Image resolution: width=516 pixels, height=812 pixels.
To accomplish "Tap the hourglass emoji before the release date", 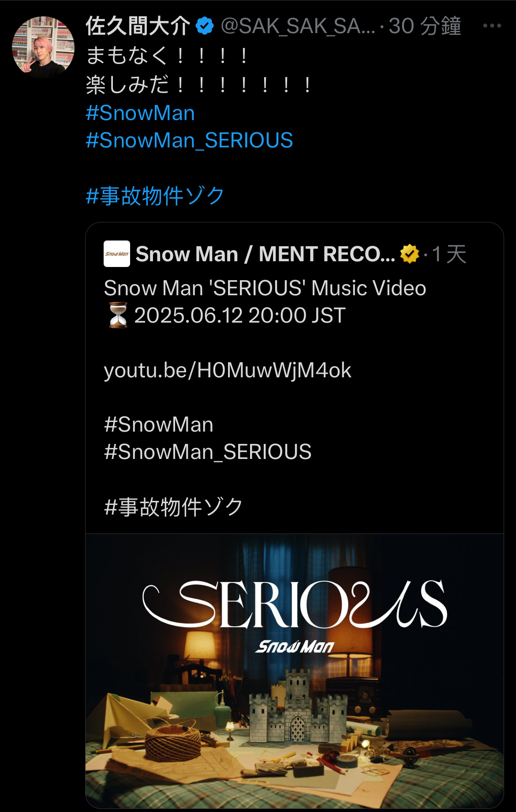I will click(118, 315).
